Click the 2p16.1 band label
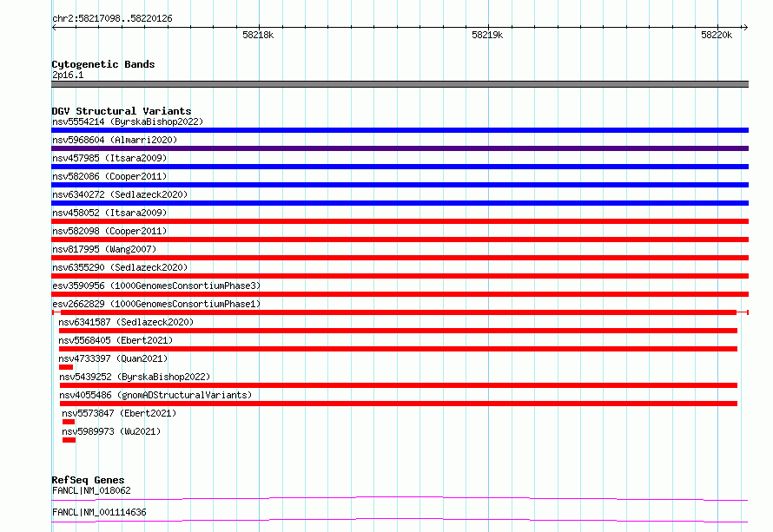The width and height of the screenshot is (773, 532). (x=68, y=75)
